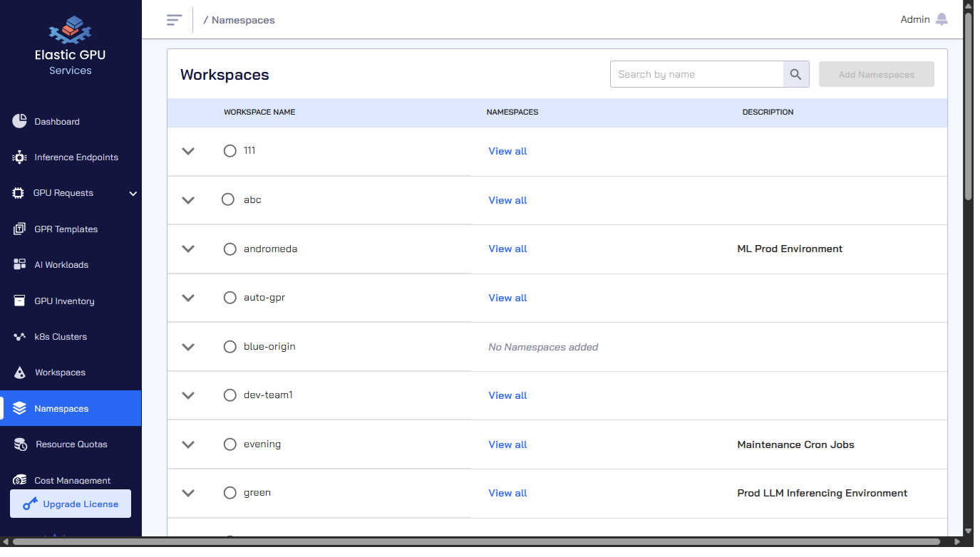
Task: Expand the green workspace row
Action: tap(188, 493)
